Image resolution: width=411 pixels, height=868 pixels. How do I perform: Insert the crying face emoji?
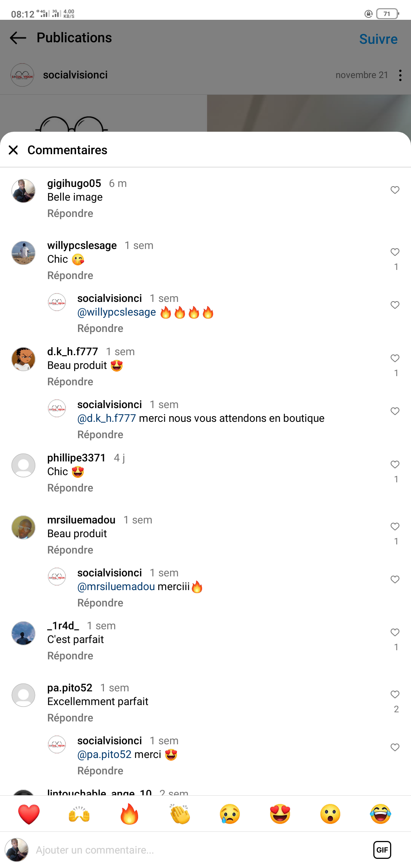[230, 814]
